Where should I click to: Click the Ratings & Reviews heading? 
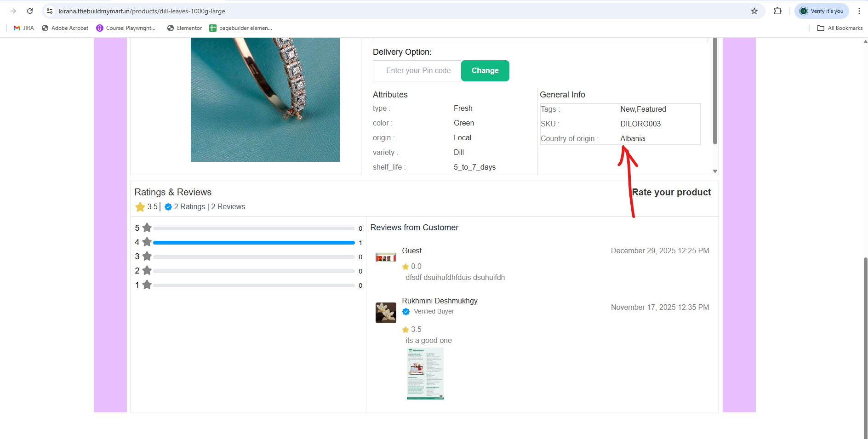(x=173, y=192)
